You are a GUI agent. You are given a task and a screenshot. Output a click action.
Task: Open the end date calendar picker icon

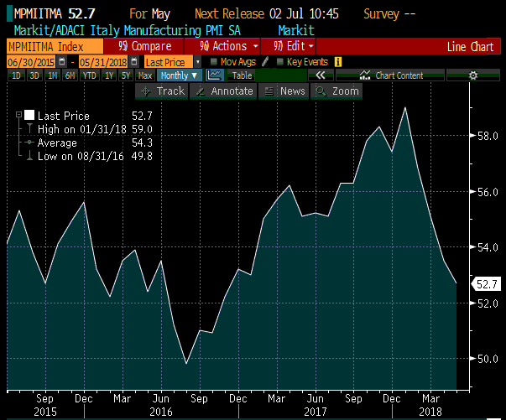pos(134,61)
